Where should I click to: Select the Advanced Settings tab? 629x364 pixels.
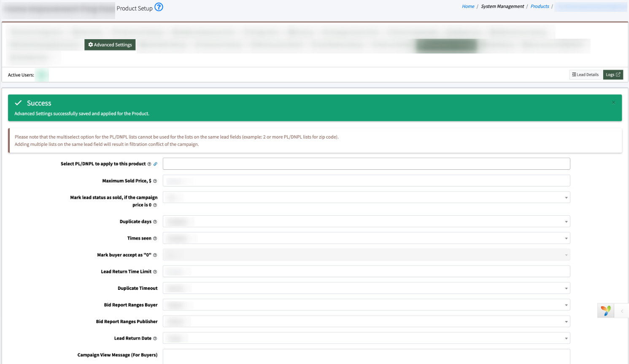(110, 45)
